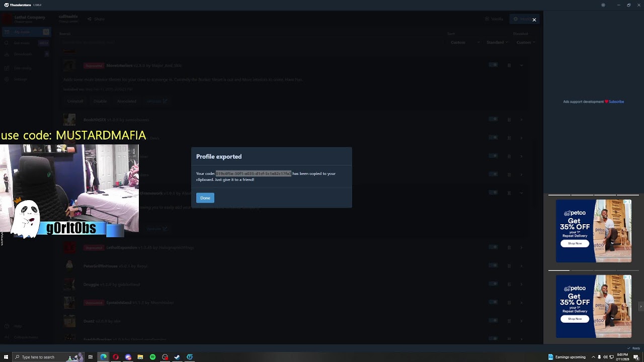
Task: Toggle the PeterGriffinHouse mod switch
Action: coord(493,265)
